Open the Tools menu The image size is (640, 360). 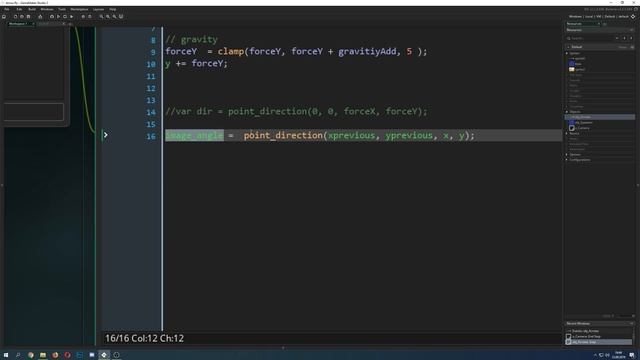click(62, 9)
